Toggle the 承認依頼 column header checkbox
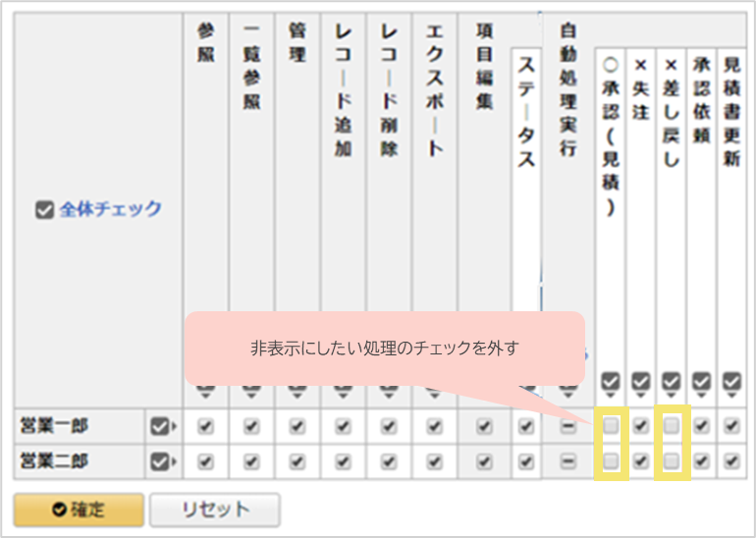This screenshot has width=756, height=538. (x=702, y=381)
